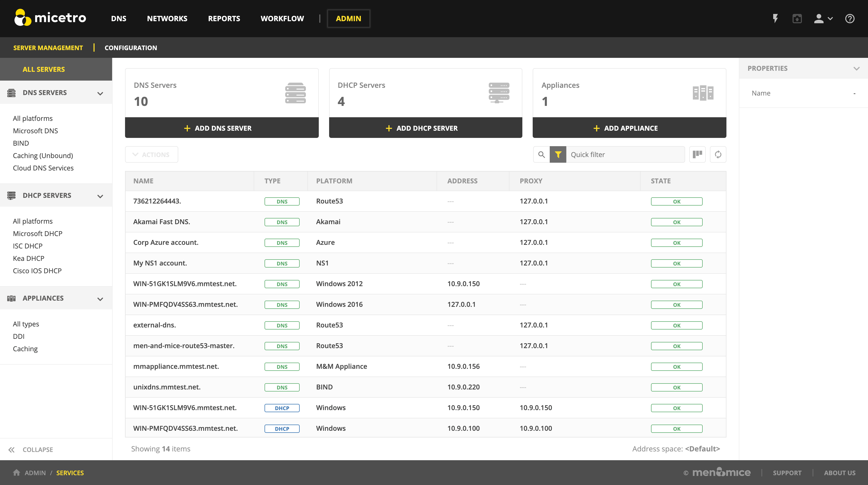
Task: Open the column configuration icon
Action: (697, 155)
